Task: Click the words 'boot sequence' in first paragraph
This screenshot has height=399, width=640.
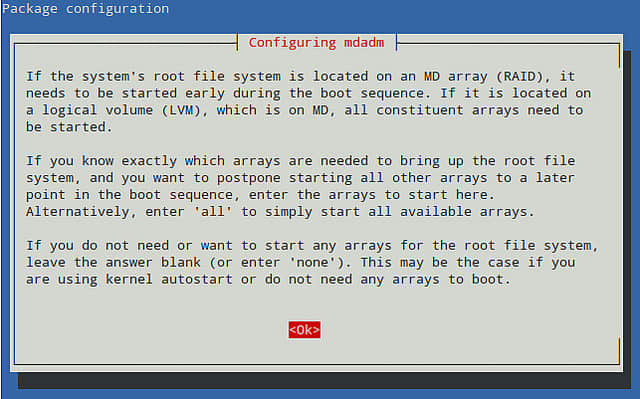Action: [x=372, y=93]
